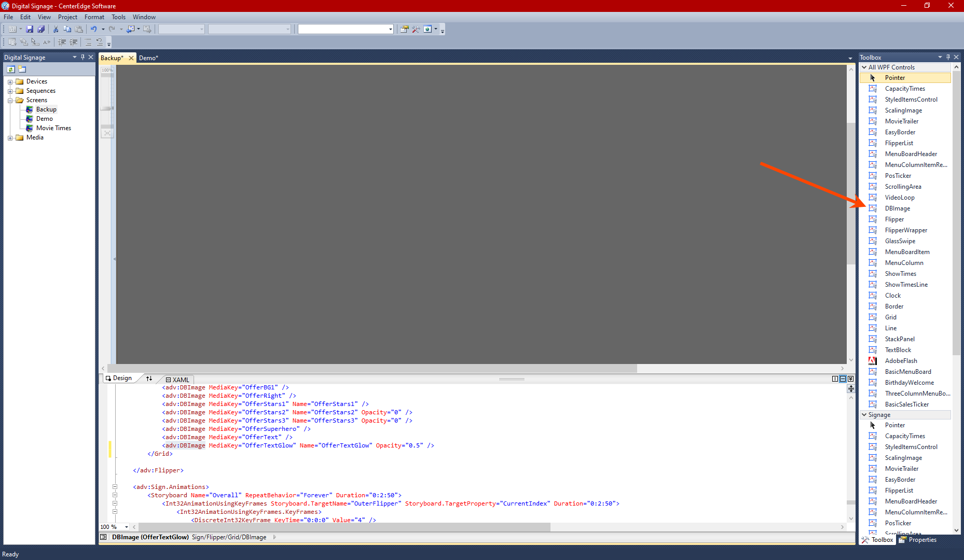
Task: Toggle vertical split view of the designer
Action: coord(835,379)
